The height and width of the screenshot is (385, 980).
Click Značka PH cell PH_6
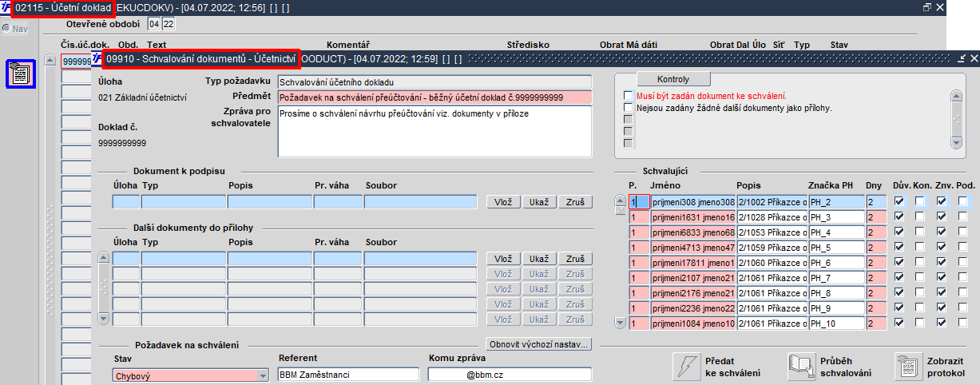point(836,263)
